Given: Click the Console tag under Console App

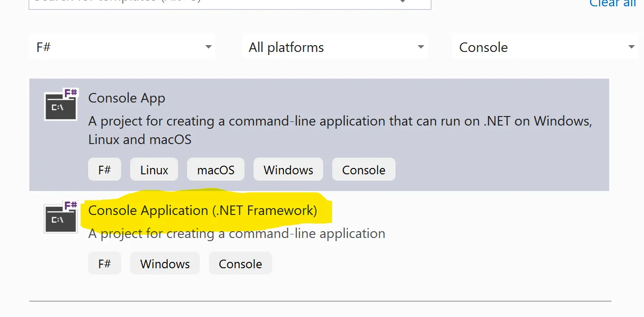Looking at the screenshot, I should pos(364,170).
